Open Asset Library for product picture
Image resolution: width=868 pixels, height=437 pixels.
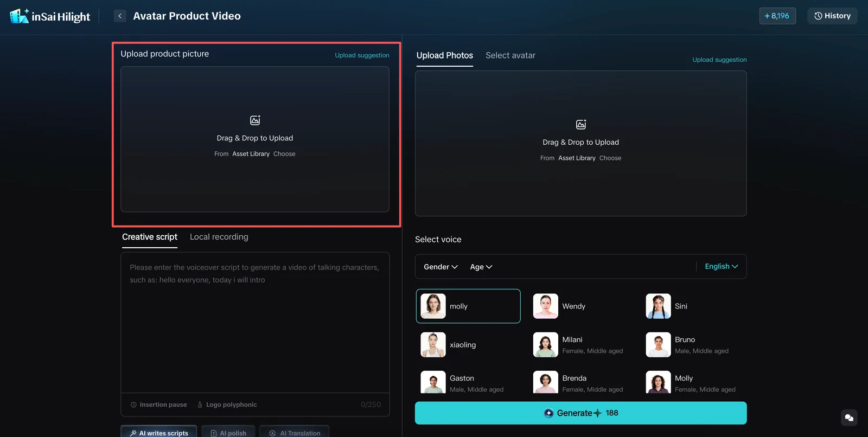pos(251,154)
